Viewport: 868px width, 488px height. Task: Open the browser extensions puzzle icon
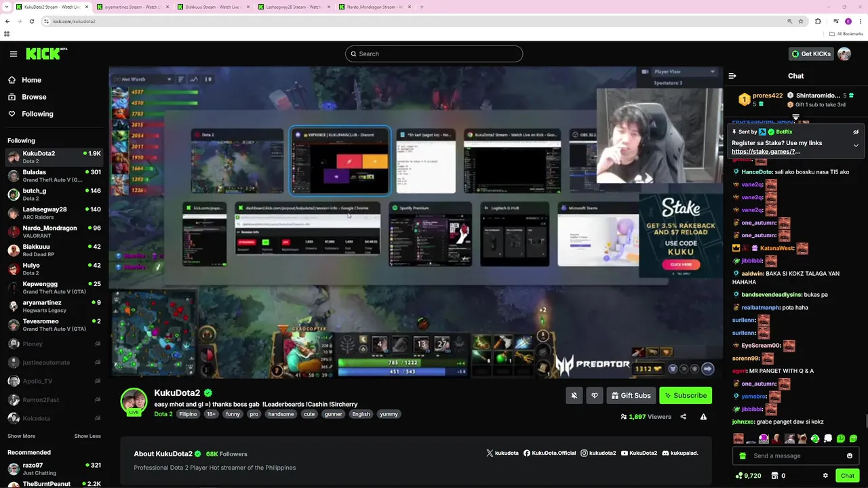click(818, 21)
